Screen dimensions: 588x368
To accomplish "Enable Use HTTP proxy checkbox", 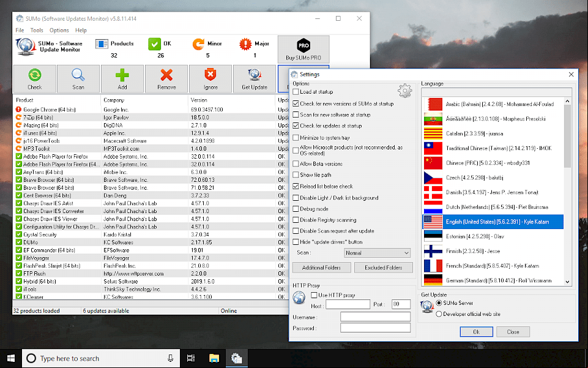I will [314, 295].
